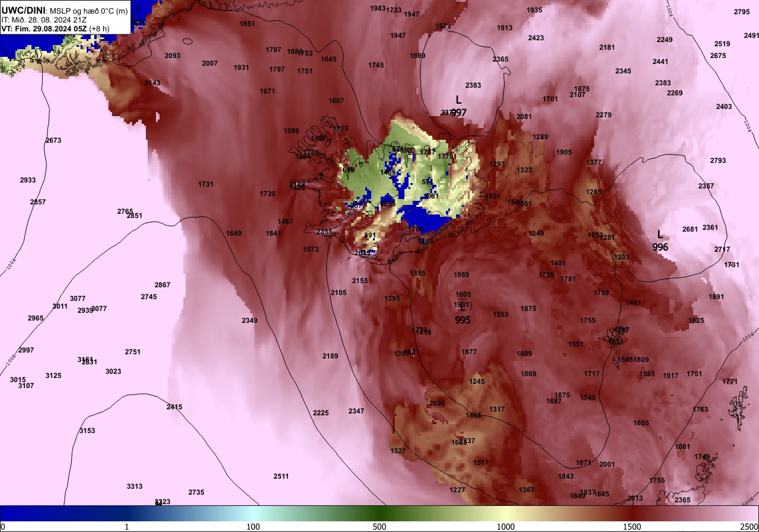
Task: Click the value 2347
Action: click(x=356, y=411)
